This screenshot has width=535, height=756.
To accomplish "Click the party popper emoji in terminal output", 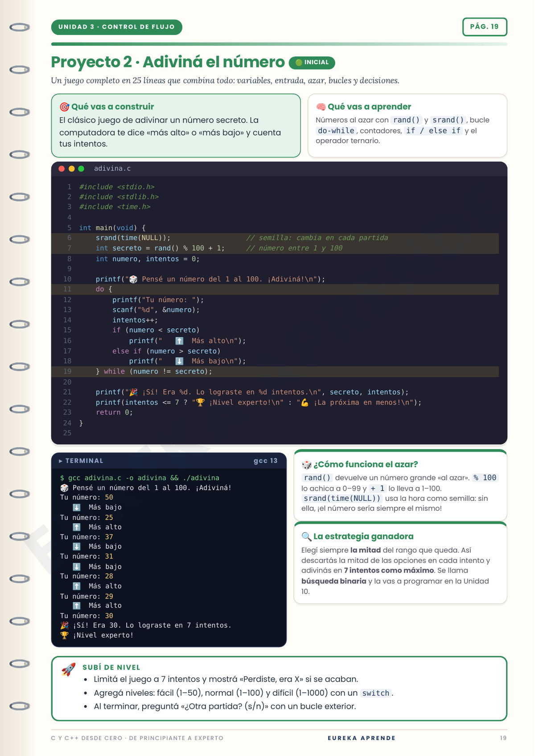I will click(x=65, y=625).
